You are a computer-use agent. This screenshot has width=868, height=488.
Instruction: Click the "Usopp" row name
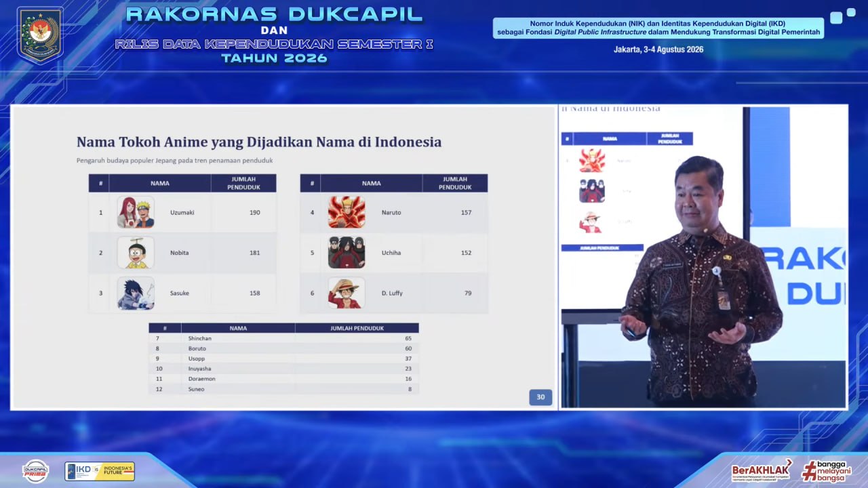pyautogui.click(x=196, y=359)
